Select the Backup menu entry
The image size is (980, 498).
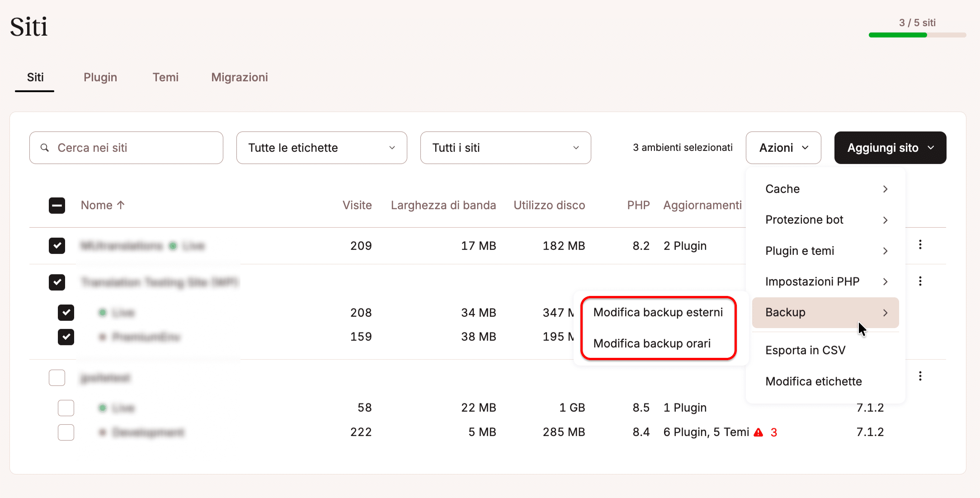click(825, 313)
